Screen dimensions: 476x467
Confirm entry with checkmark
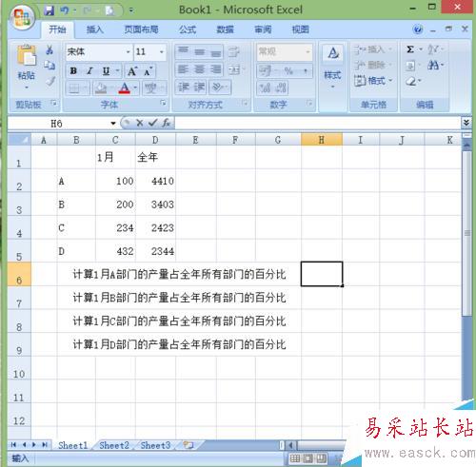pyautogui.click(x=152, y=123)
